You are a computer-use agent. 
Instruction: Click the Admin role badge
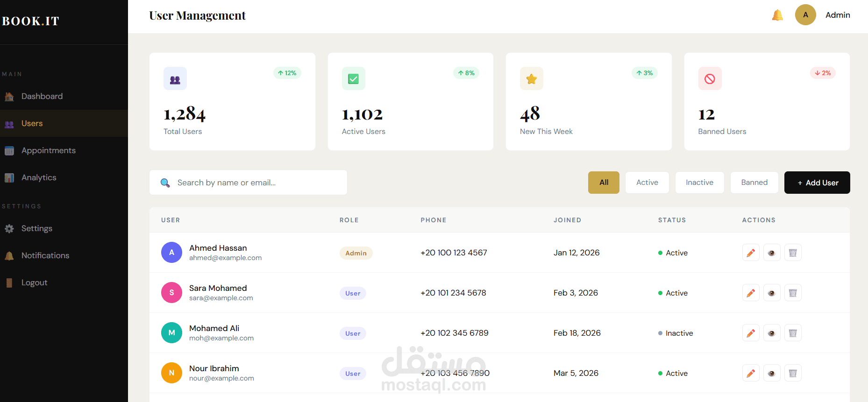(356, 253)
